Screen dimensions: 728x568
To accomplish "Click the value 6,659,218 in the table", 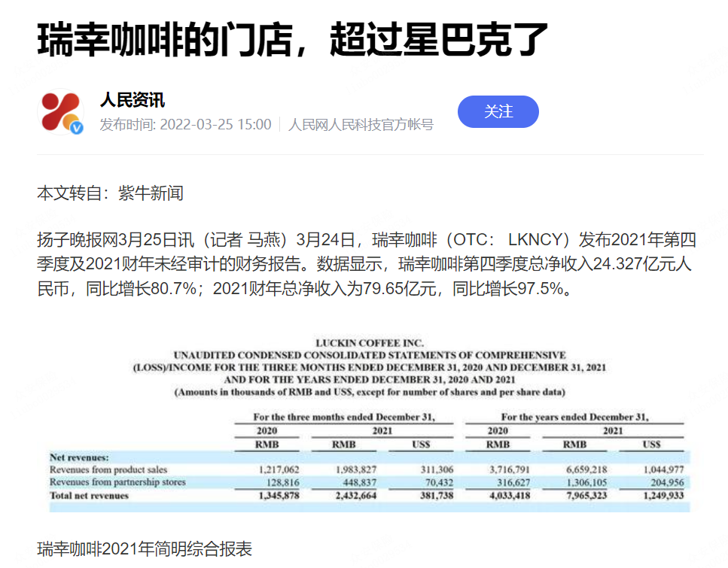I will pos(586,469).
